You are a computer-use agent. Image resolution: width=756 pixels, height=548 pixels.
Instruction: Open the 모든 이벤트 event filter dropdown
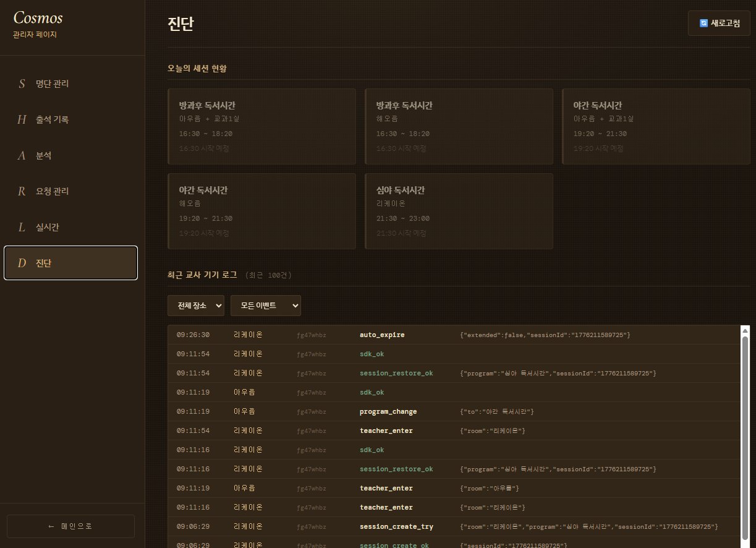point(265,306)
